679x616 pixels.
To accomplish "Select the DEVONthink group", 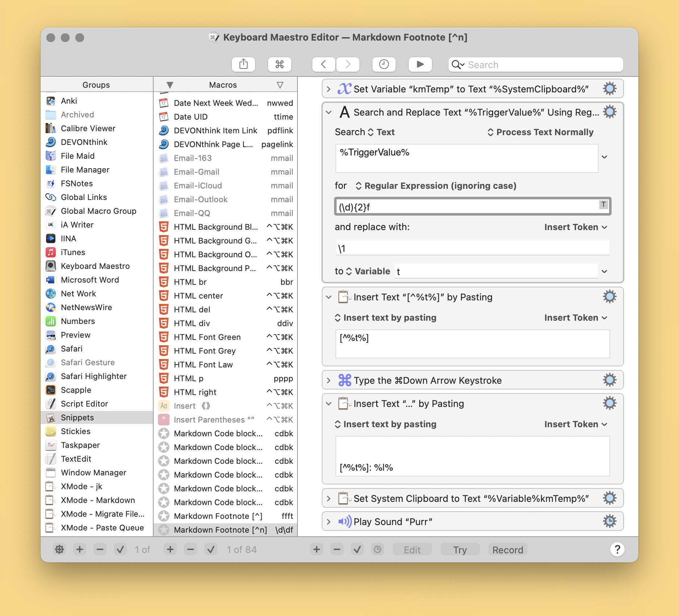I will [97, 142].
